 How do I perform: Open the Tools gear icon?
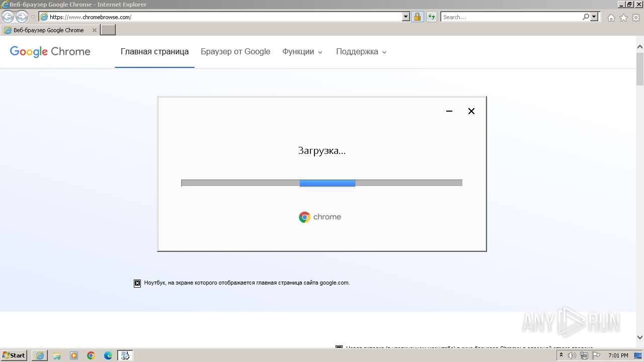[x=636, y=18]
